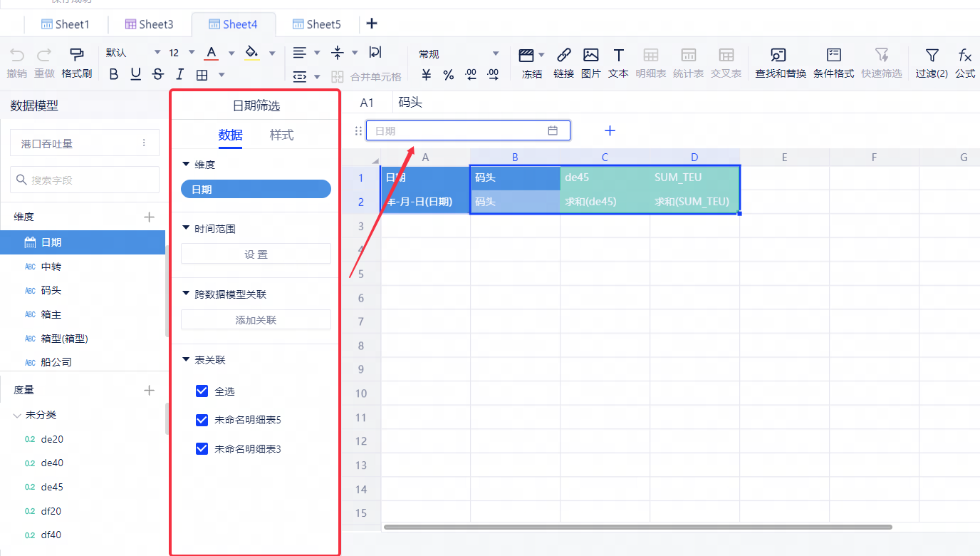Screen dimensions: 980x556
Task: Click the 添加关联 button
Action: pos(256,320)
